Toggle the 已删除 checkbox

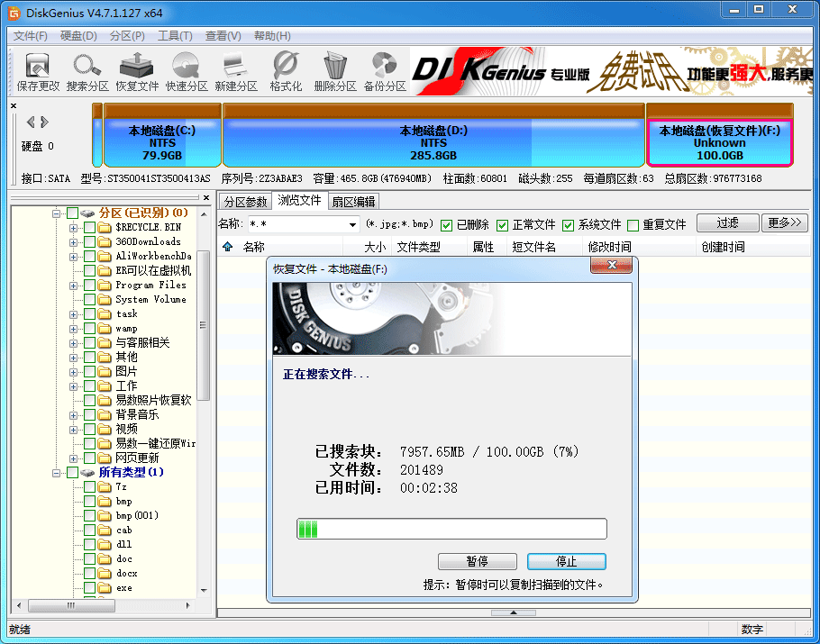446,225
